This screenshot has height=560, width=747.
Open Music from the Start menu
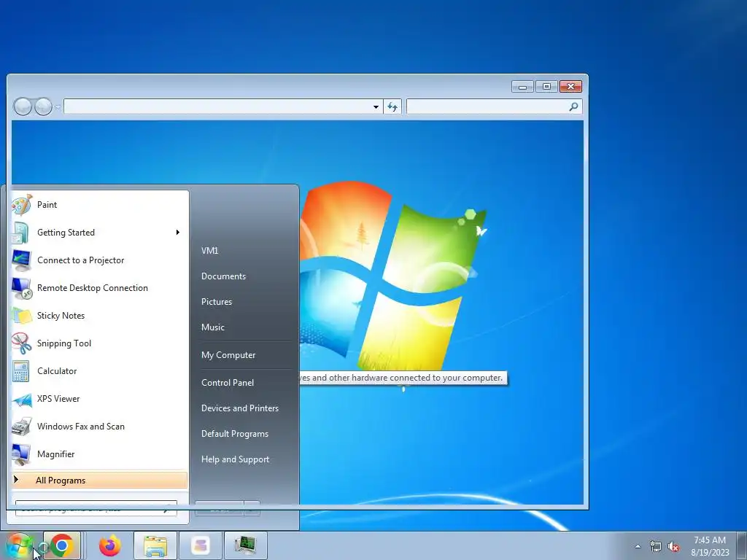click(x=212, y=327)
